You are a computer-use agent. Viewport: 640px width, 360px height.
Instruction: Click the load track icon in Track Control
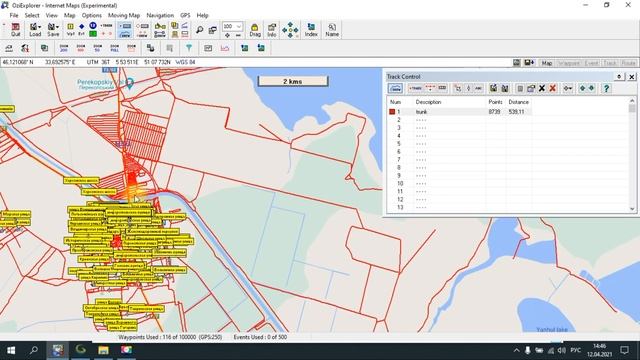(x=493, y=88)
